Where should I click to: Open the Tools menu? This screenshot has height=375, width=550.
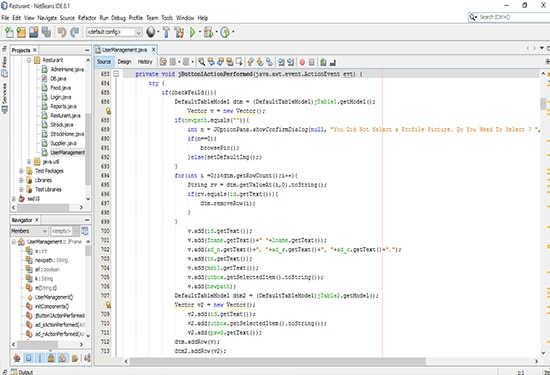167,18
